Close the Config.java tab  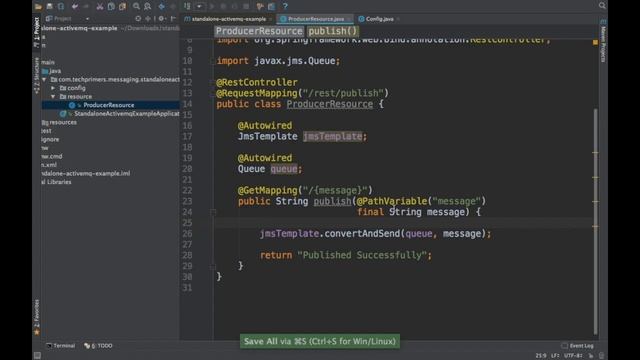(398, 19)
